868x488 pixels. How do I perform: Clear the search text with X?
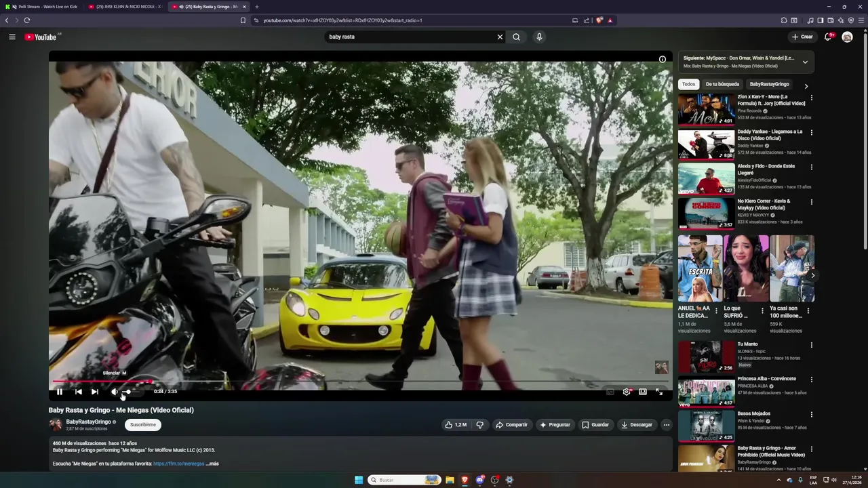click(x=500, y=37)
